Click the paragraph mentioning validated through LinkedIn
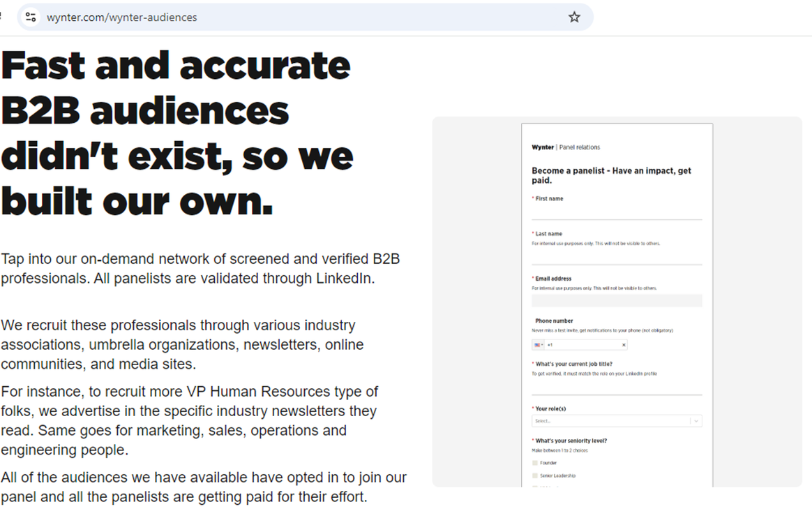The height and width of the screenshot is (509, 812). (200, 269)
